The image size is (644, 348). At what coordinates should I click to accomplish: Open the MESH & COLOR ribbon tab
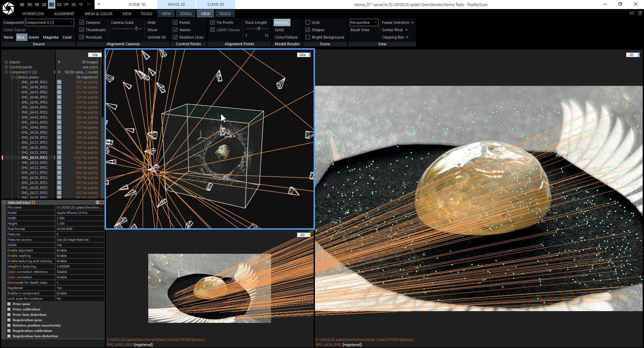coord(99,14)
